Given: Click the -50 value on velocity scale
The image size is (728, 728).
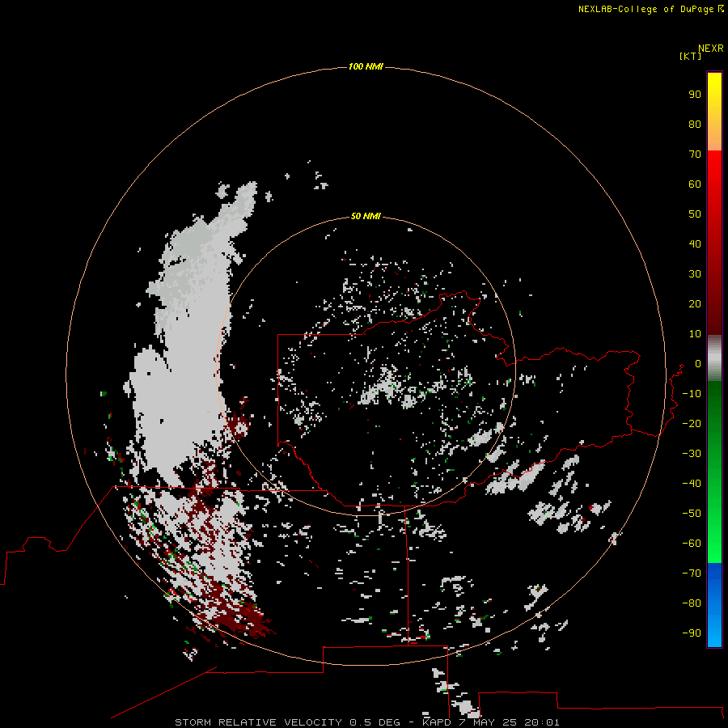Looking at the screenshot, I should pos(692,514).
